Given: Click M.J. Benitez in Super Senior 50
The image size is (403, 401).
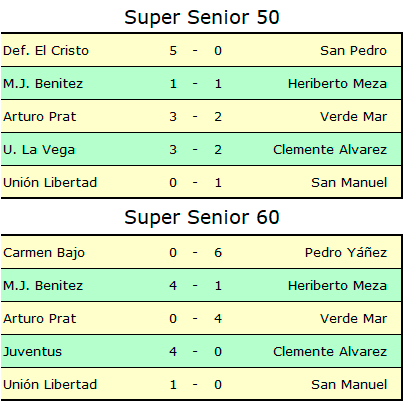Looking at the screenshot, I should 43,83.
